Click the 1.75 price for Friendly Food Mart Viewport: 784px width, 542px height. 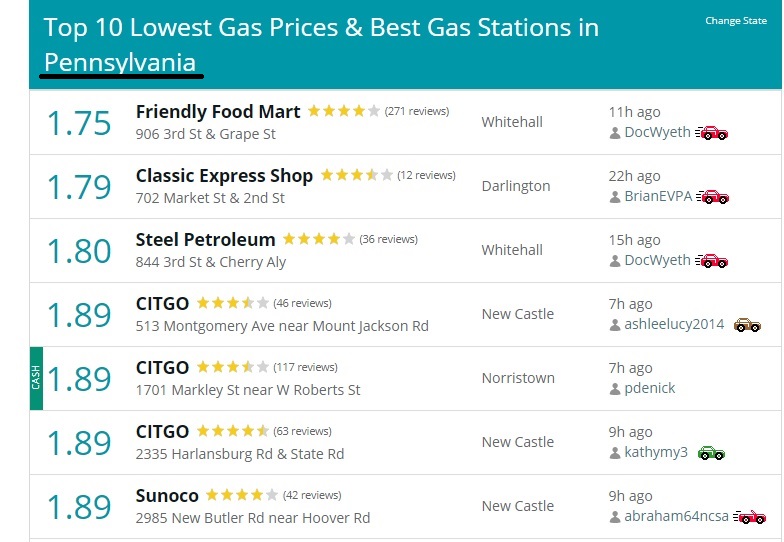pyautogui.click(x=78, y=123)
